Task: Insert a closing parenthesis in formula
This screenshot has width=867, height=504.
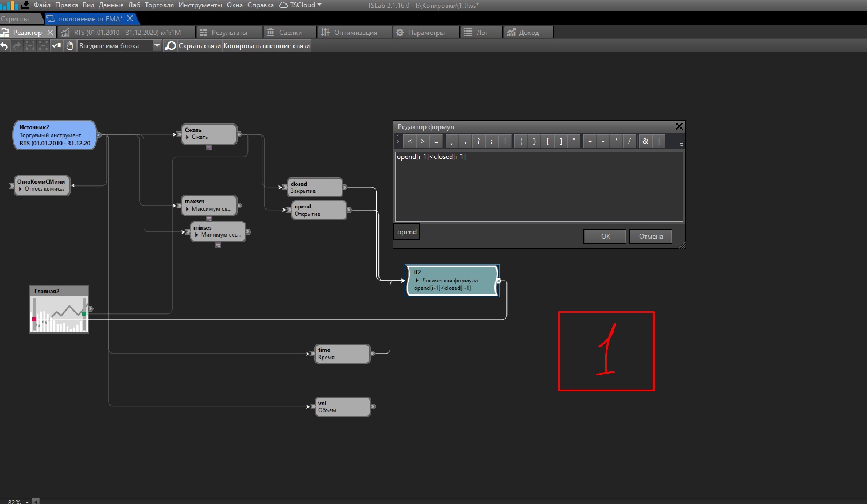Action: point(534,141)
